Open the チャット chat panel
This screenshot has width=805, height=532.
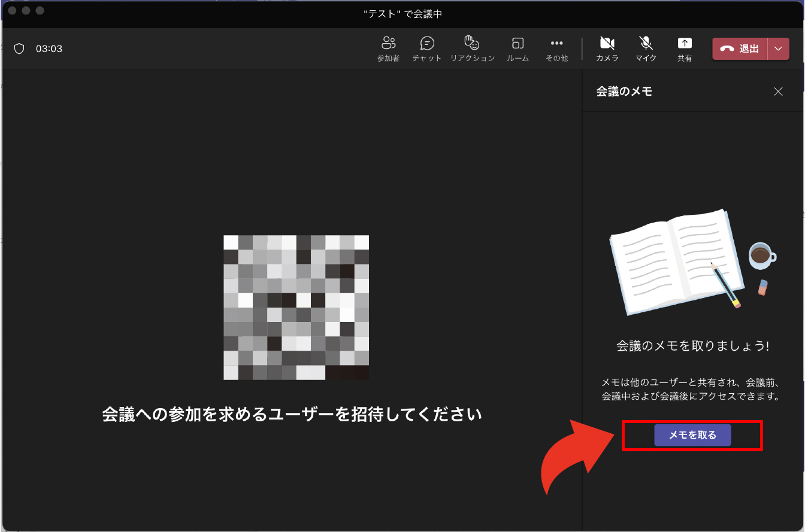427,48
